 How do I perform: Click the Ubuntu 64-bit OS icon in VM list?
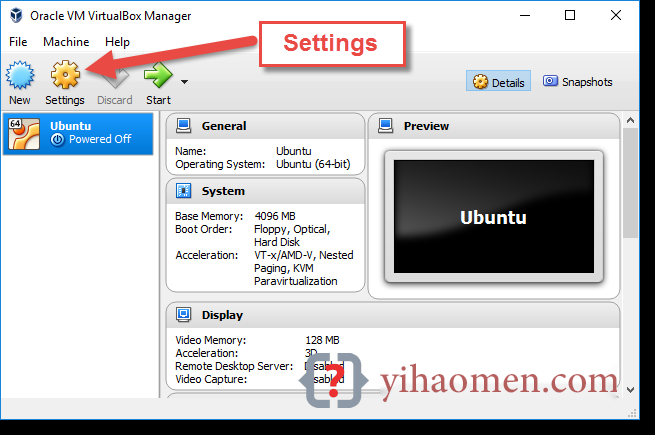click(x=24, y=134)
